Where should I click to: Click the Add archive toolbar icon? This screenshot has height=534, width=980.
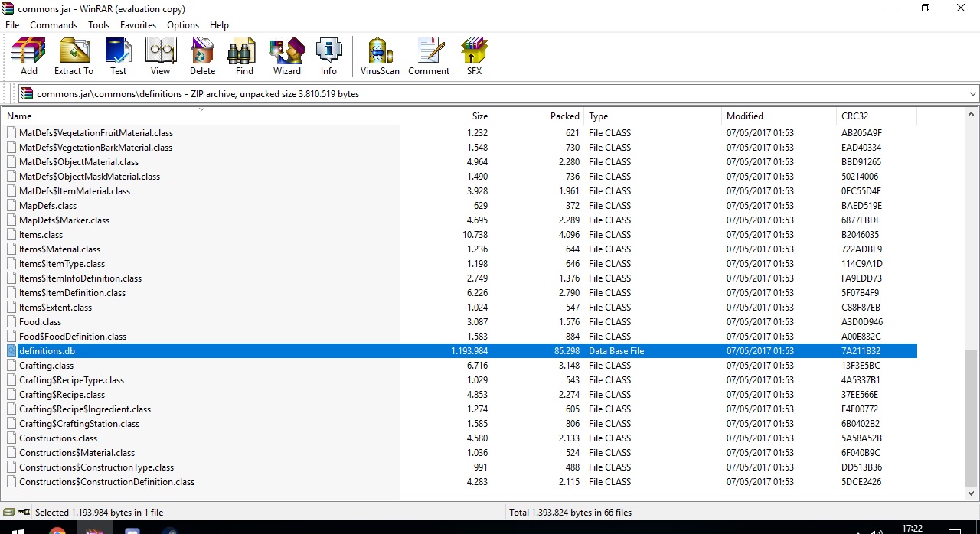coord(28,57)
